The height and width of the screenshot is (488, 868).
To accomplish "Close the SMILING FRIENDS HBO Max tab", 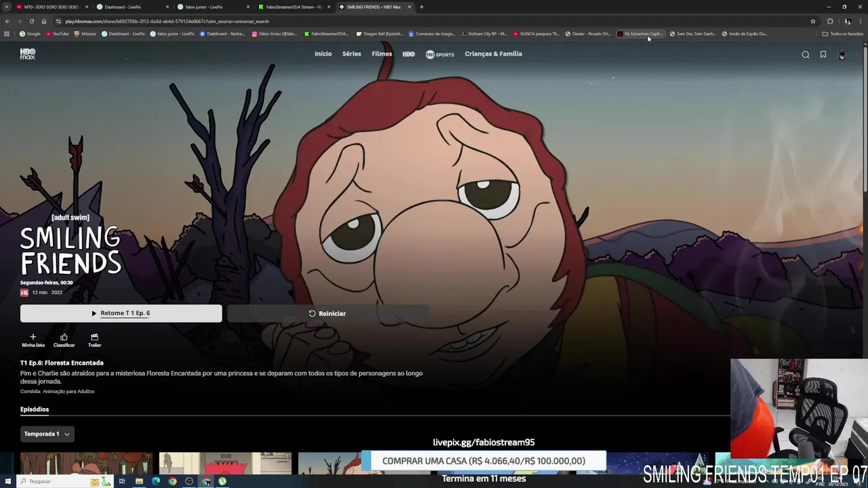I will pos(410,7).
